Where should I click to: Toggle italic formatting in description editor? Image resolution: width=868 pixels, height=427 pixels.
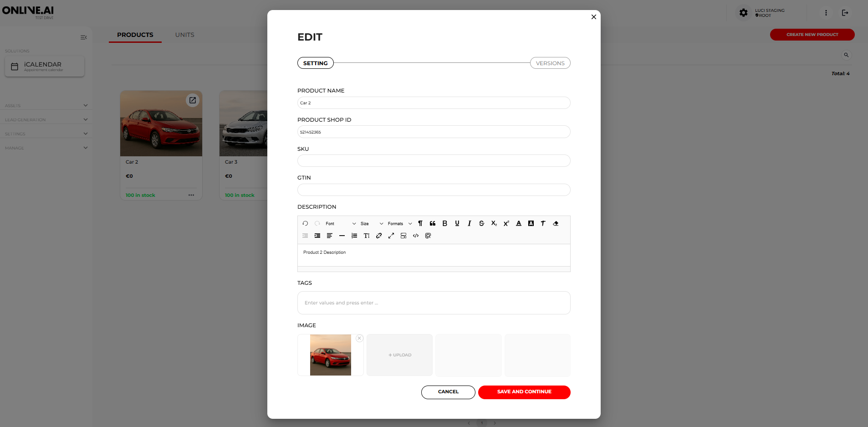click(x=469, y=223)
